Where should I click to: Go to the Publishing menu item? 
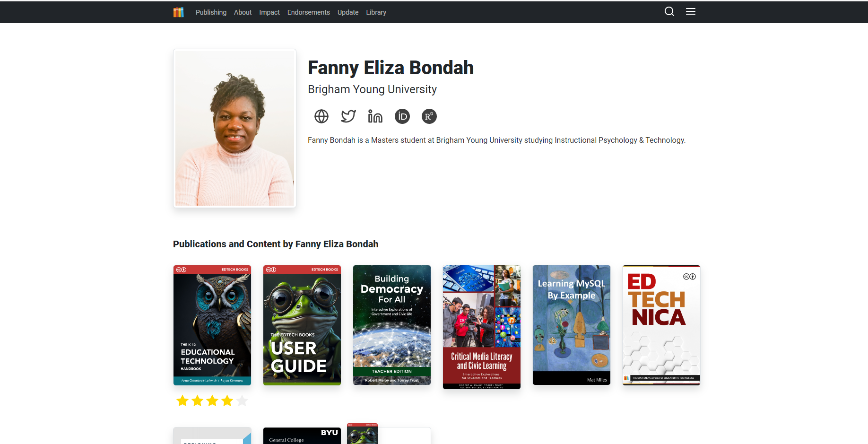pyautogui.click(x=211, y=12)
